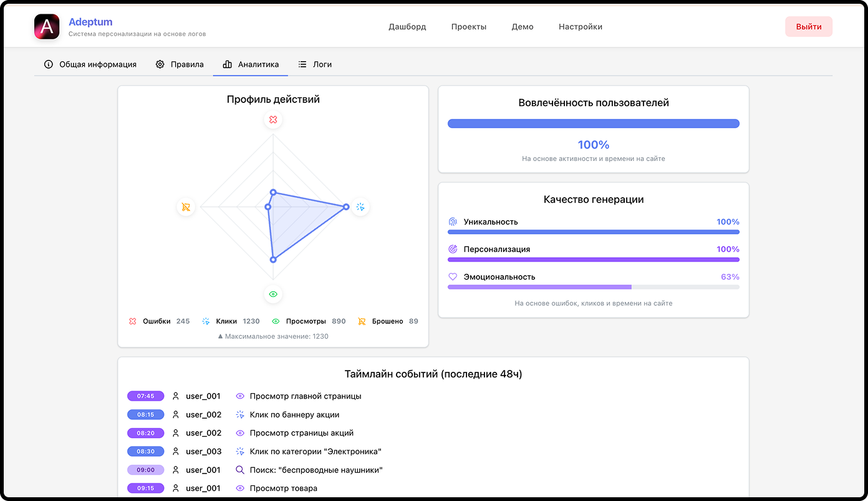The image size is (868, 501).
Task: Toggle the Клики legend entry
Action: point(230,321)
